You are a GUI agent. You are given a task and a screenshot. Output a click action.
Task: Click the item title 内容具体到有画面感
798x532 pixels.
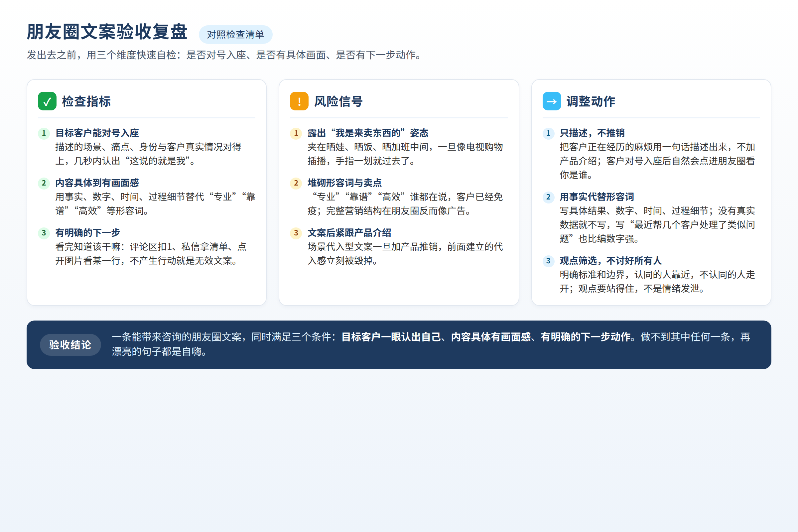click(97, 183)
